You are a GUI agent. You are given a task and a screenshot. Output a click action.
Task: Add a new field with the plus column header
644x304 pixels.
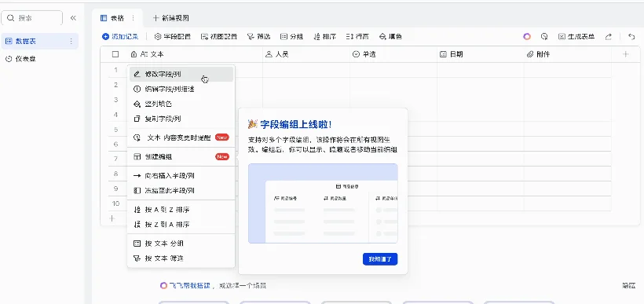(625, 54)
